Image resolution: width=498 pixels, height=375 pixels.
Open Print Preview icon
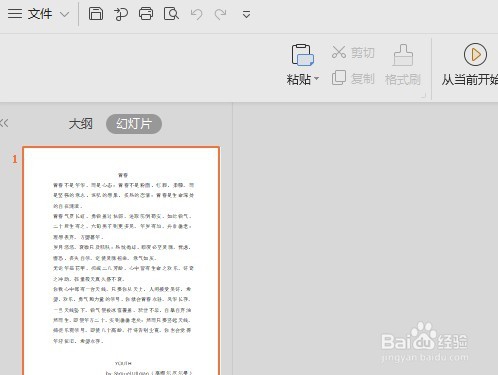[x=171, y=14]
